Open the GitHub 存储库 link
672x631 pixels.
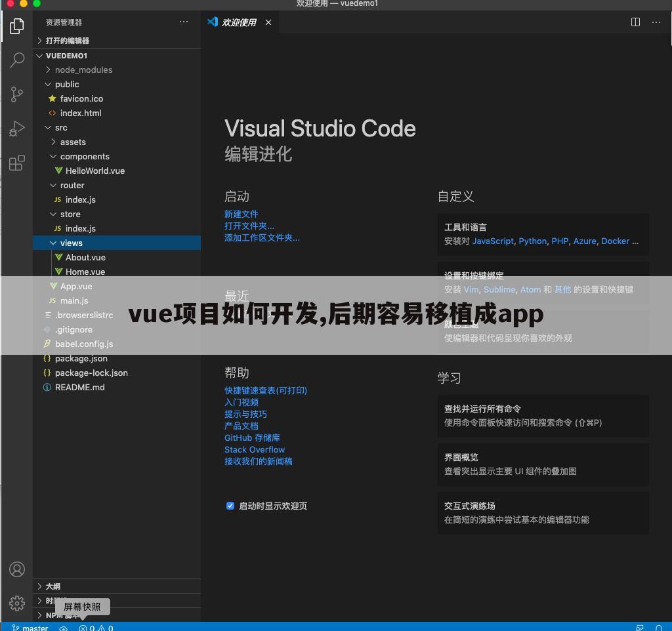pyautogui.click(x=253, y=438)
